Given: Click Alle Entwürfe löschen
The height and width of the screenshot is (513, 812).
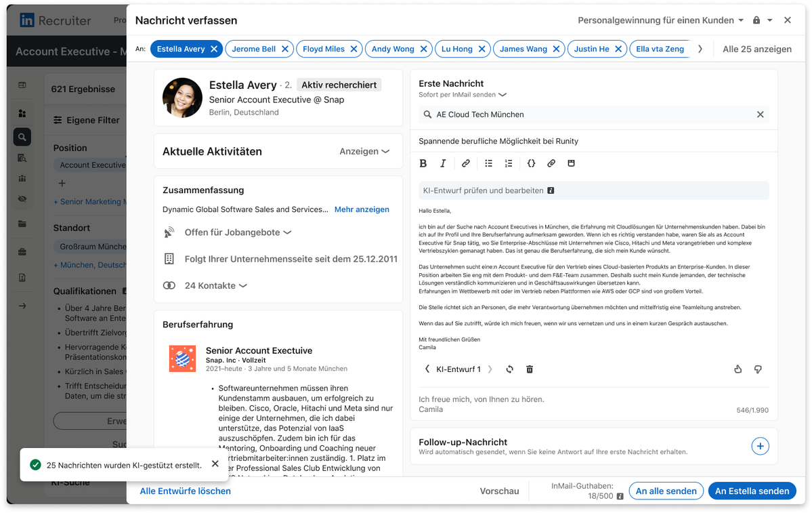Looking at the screenshot, I should pos(186,491).
